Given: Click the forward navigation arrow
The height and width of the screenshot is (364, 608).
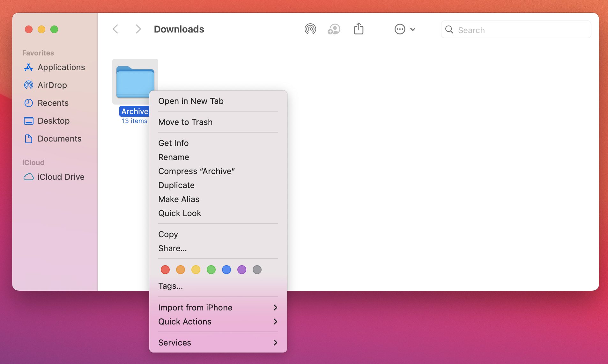Looking at the screenshot, I should click(x=138, y=29).
